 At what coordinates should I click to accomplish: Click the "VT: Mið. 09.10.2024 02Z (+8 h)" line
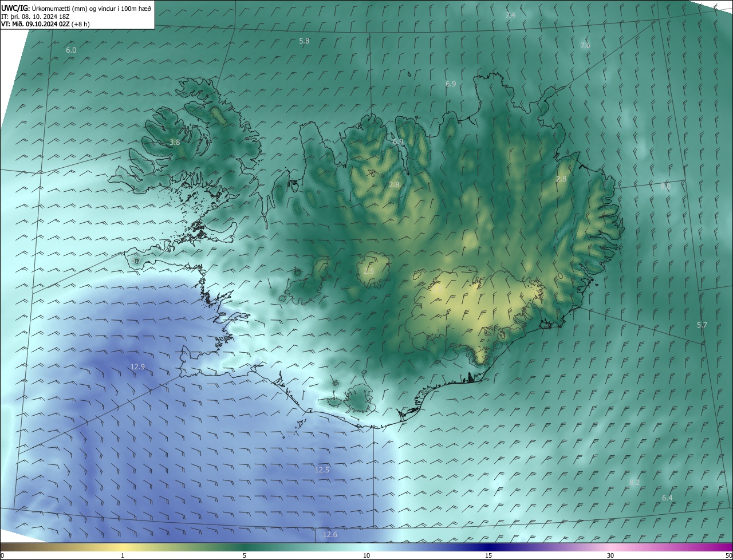point(45,24)
